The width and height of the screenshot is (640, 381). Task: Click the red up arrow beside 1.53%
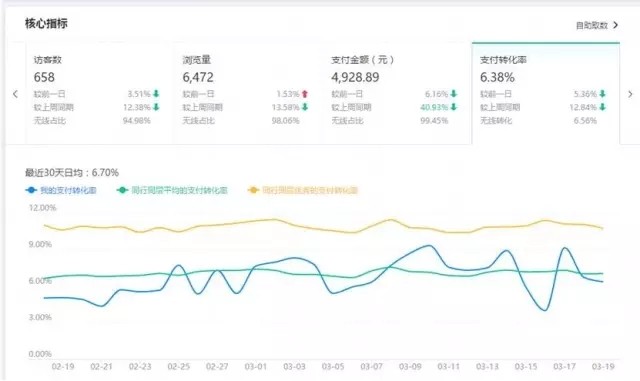(x=304, y=94)
